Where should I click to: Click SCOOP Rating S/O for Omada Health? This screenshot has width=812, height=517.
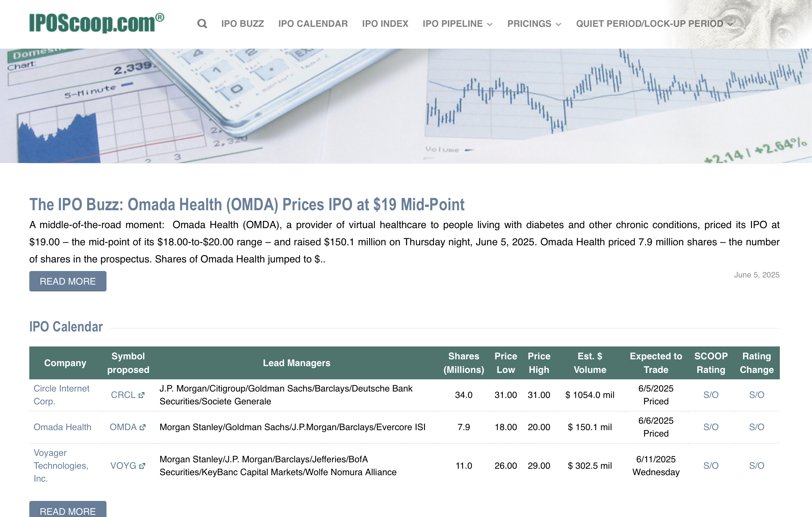point(711,427)
